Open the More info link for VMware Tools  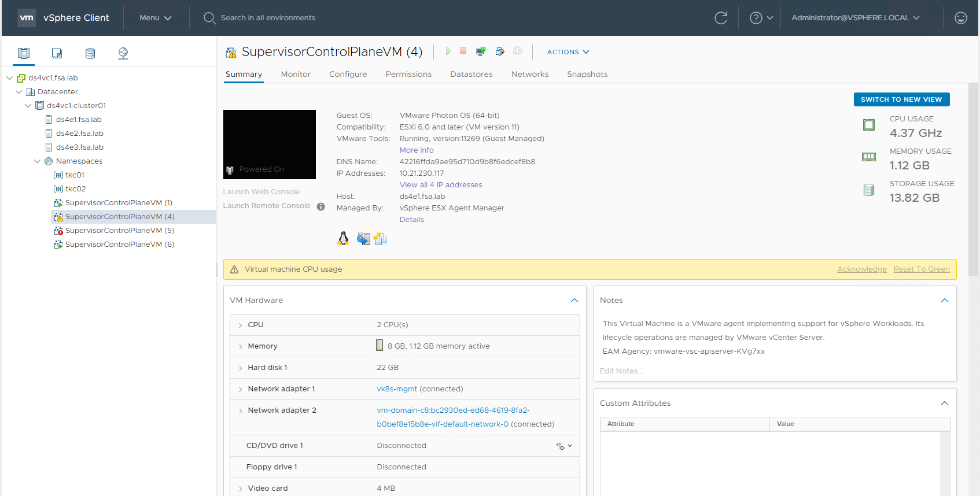tap(417, 150)
